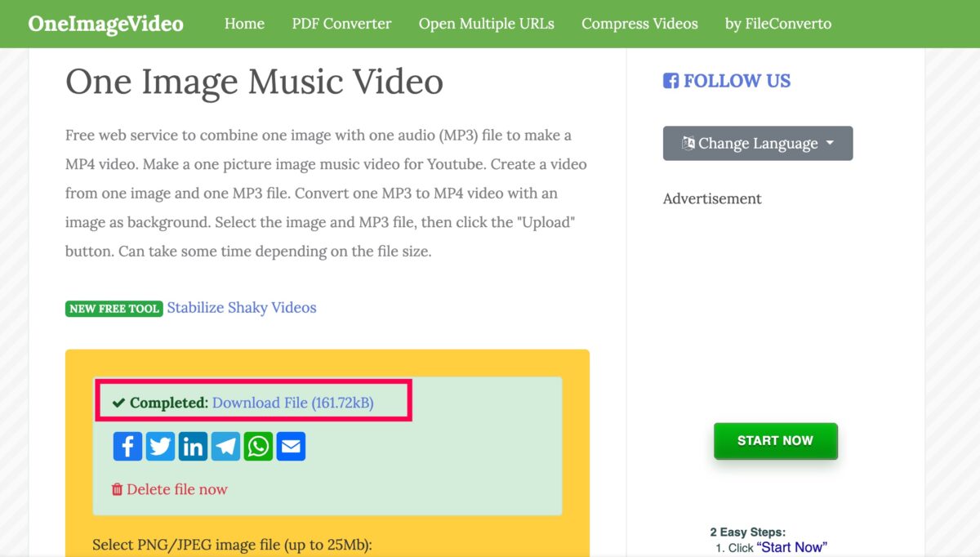Open the Compress Videos menu item

pyautogui.click(x=639, y=24)
